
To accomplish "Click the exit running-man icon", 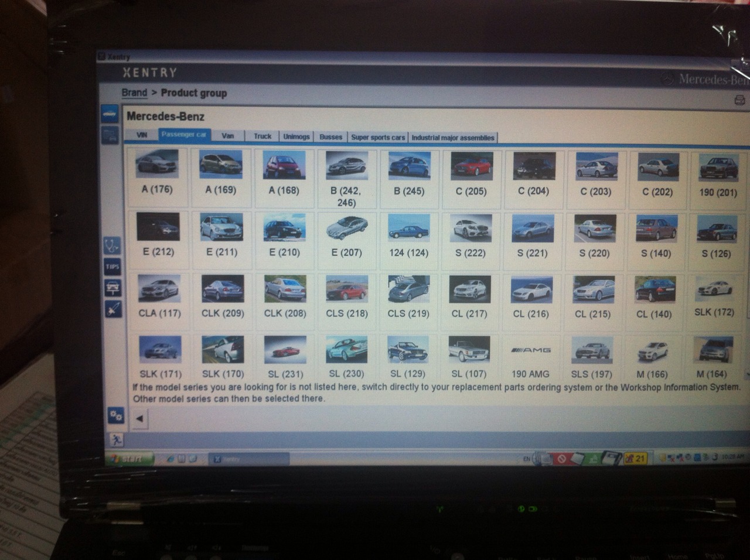I will point(116,439).
